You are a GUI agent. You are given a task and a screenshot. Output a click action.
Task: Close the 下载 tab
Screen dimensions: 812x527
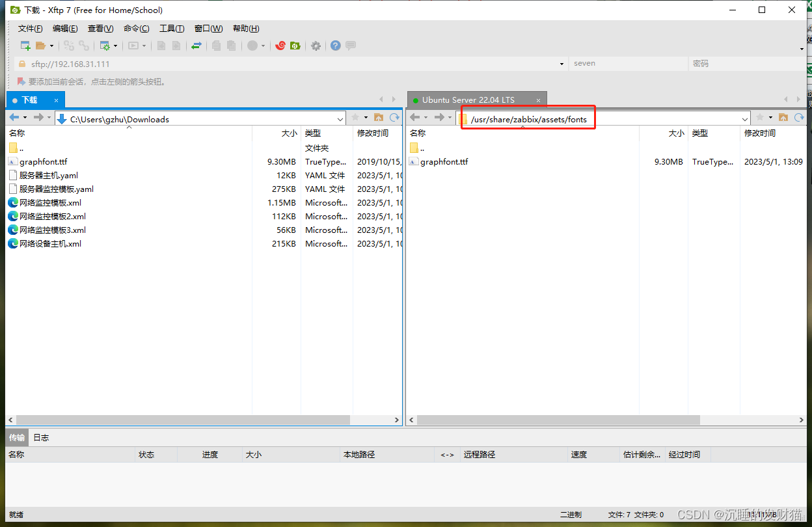(x=56, y=100)
